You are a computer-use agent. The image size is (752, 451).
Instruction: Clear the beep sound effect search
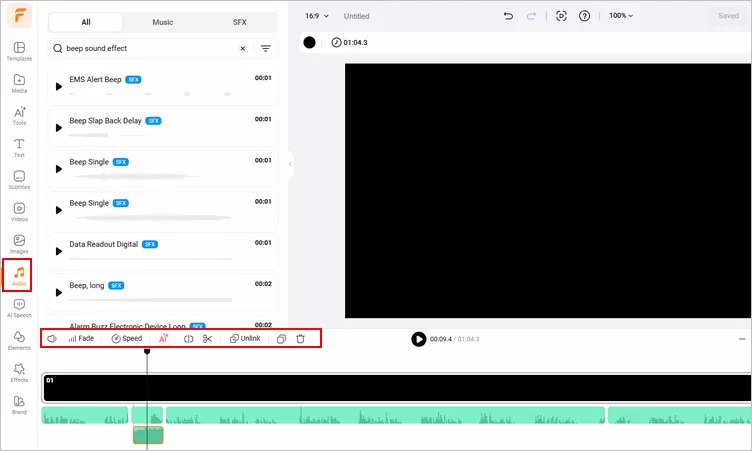pos(243,48)
